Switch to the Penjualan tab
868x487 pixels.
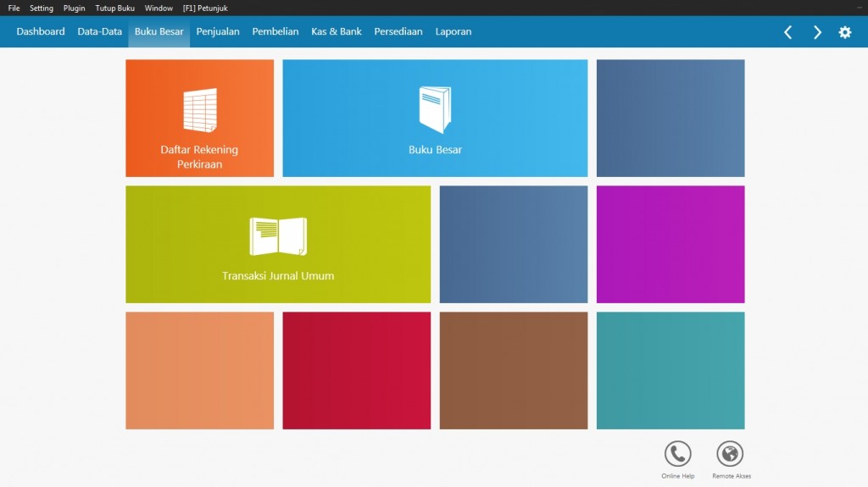[x=218, y=31]
